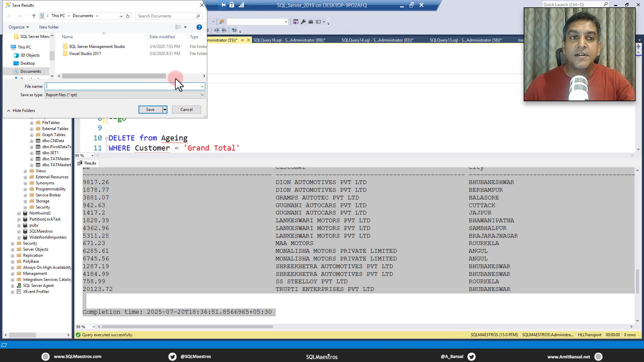Select Always On High Availability node
The height and width of the screenshot is (362, 644).
47,267
